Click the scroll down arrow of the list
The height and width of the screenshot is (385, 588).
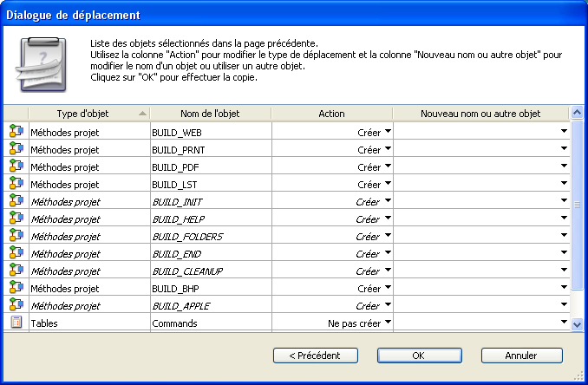[x=578, y=323]
